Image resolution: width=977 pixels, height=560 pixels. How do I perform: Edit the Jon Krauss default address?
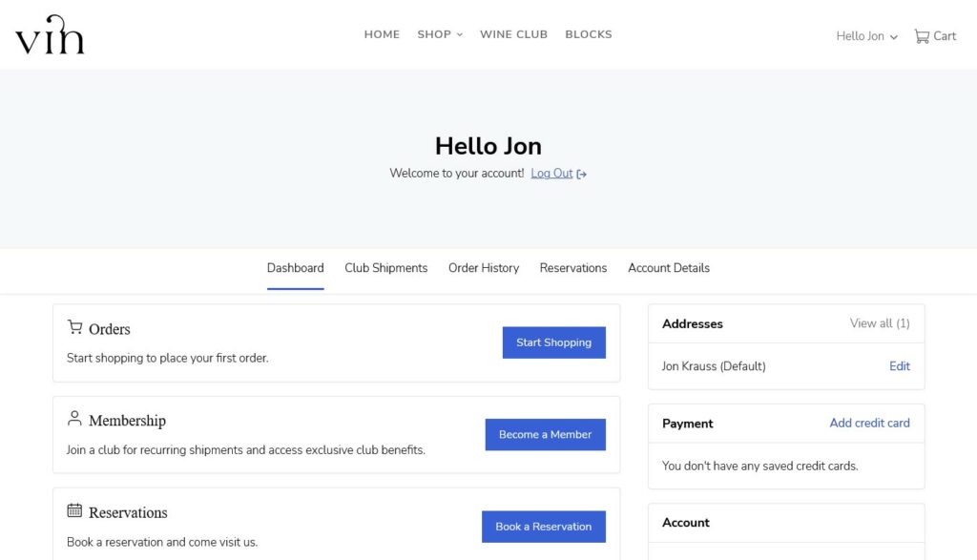899,366
